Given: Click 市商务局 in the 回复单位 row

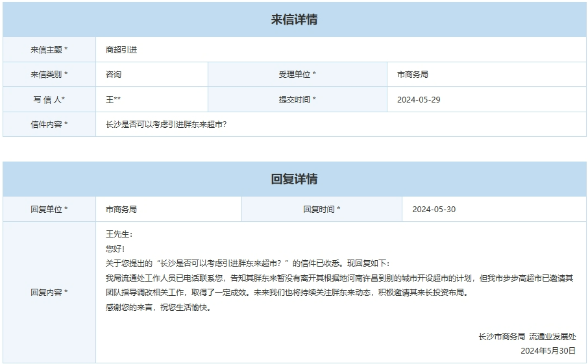Looking at the screenshot, I should click(x=121, y=209).
